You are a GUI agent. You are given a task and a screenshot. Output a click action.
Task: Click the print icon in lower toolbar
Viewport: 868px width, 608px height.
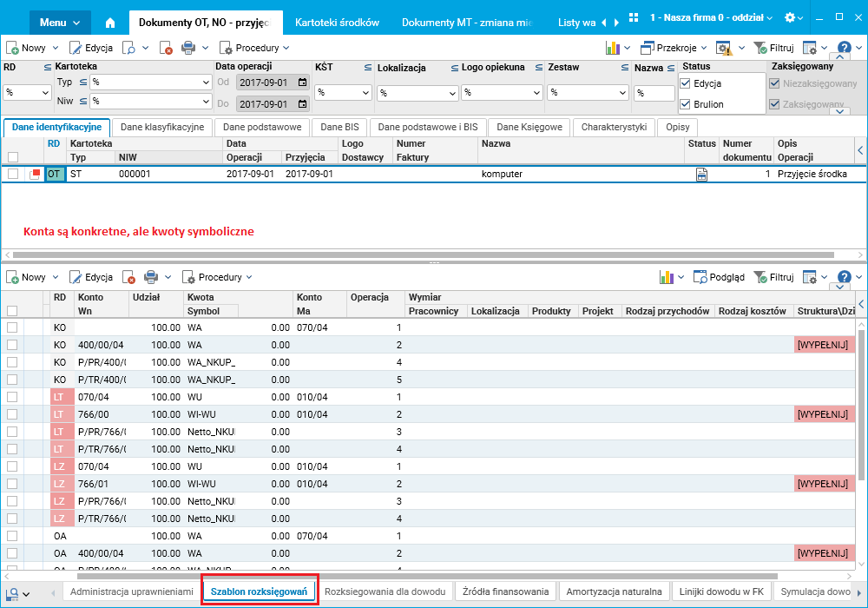[x=150, y=277]
